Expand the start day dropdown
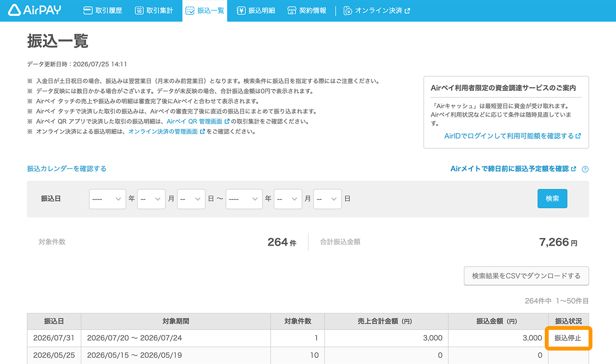Viewport: 616px width, 364px height. tap(191, 199)
